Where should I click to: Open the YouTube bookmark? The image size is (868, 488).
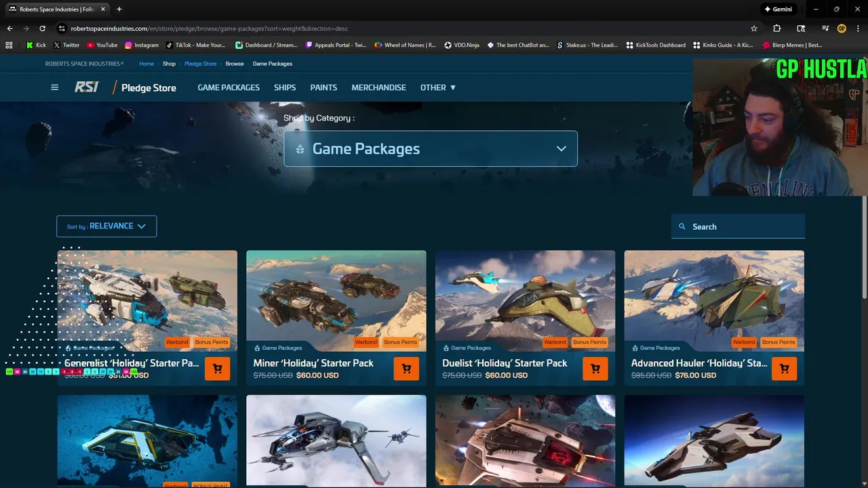tap(102, 45)
